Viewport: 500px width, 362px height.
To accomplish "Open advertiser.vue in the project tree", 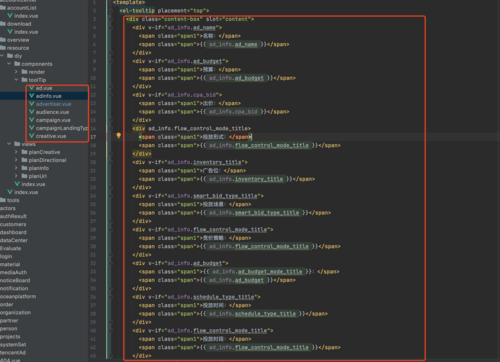I will (53, 104).
